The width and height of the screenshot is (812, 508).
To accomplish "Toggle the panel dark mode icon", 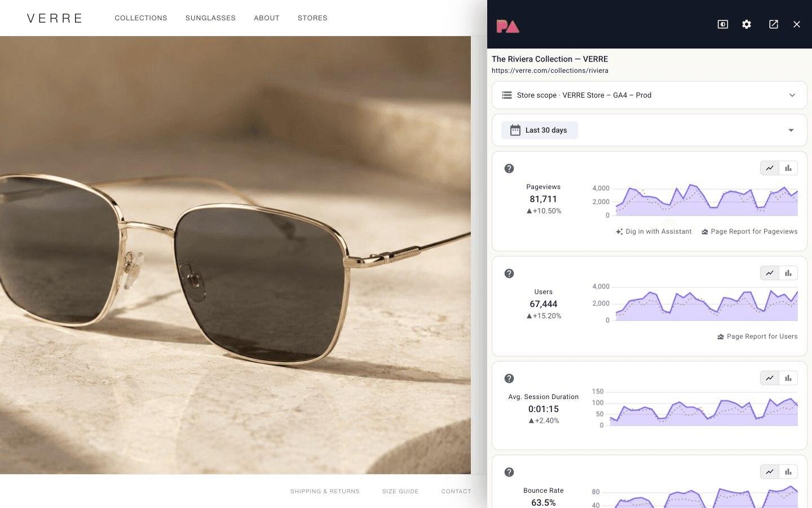I will [722, 24].
